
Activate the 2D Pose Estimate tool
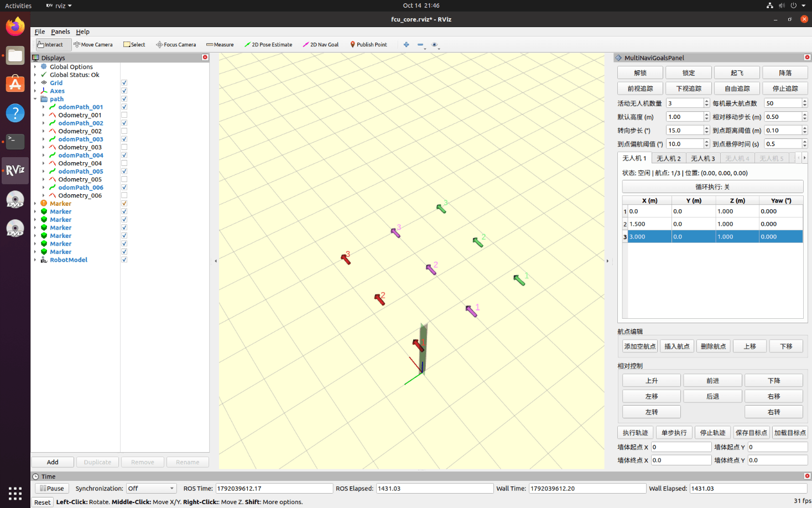point(268,45)
